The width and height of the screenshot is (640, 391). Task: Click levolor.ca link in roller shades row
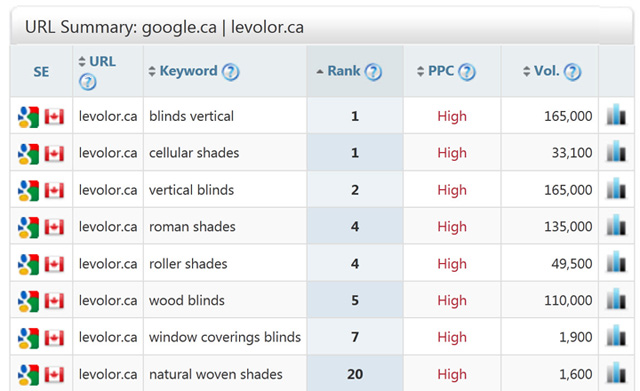(x=108, y=264)
